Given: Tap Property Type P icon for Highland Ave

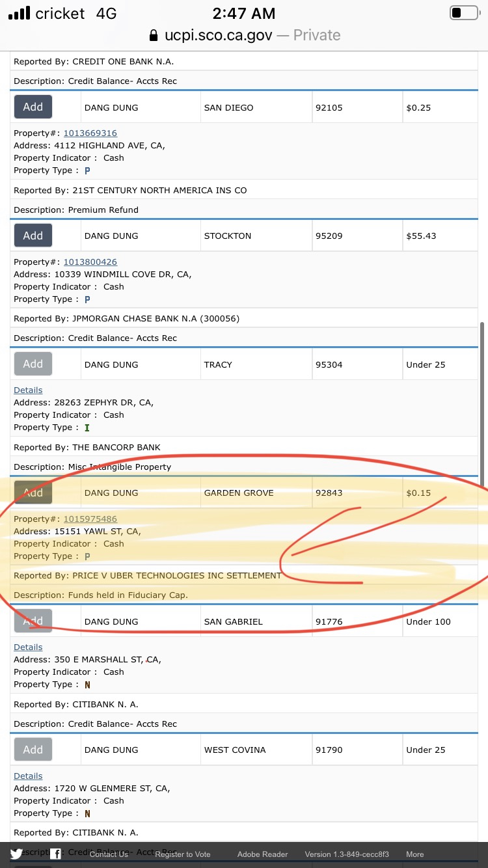Looking at the screenshot, I should click(87, 170).
